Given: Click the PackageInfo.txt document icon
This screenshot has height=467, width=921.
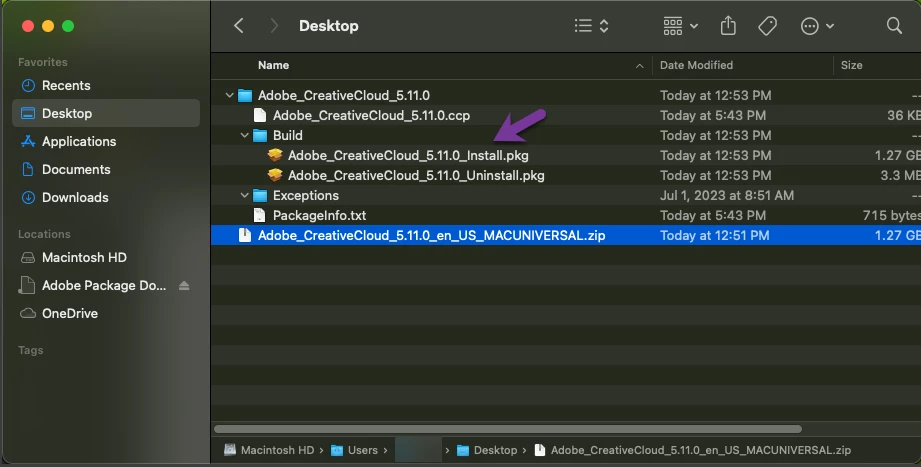Looking at the screenshot, I should click(259, 215).
